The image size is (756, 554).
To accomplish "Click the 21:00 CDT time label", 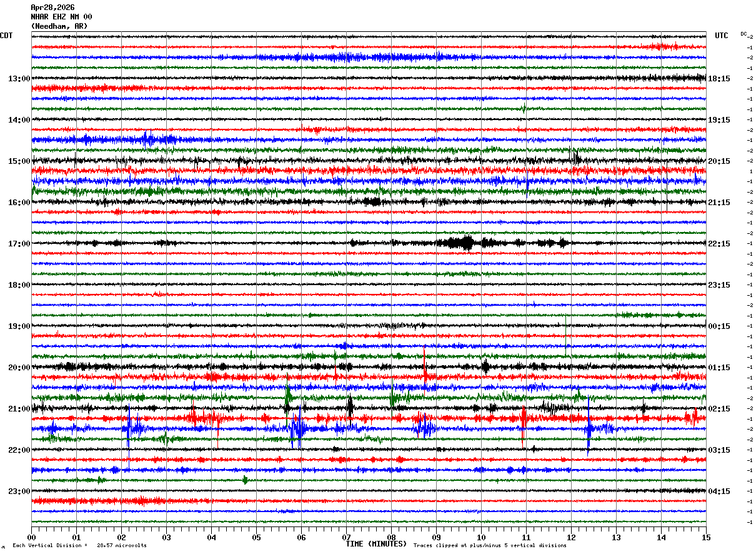I will pyautogui.click(x=19, y=409).
